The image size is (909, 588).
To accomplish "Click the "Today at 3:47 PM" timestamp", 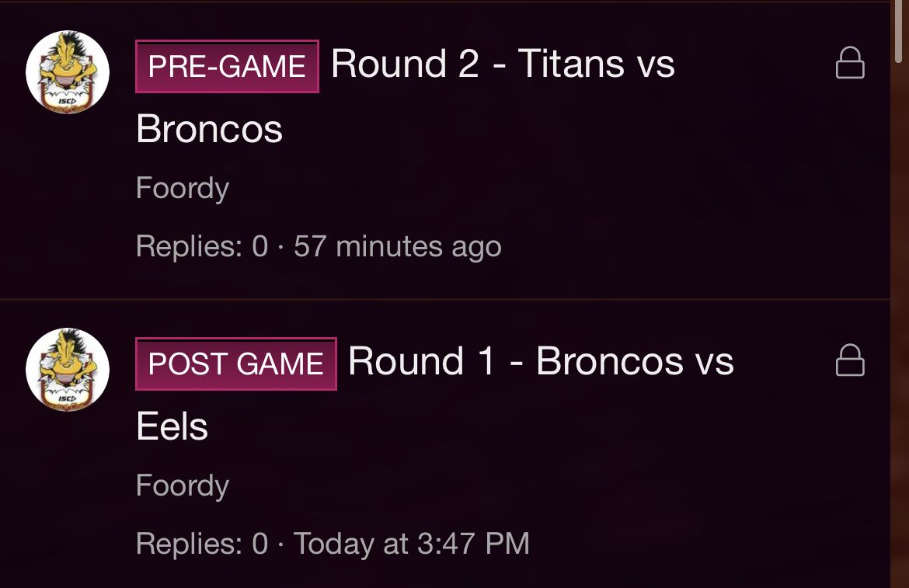I will click(x=412, y=544).
